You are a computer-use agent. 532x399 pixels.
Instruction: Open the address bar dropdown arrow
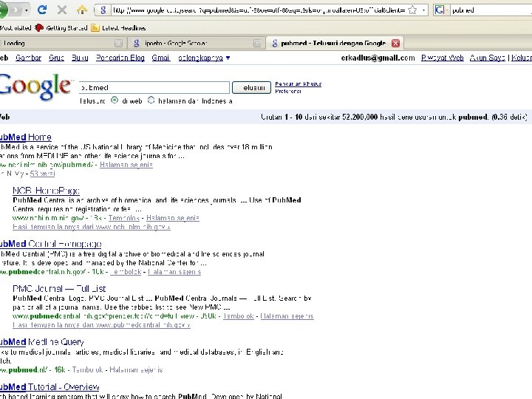click(423, 10)
